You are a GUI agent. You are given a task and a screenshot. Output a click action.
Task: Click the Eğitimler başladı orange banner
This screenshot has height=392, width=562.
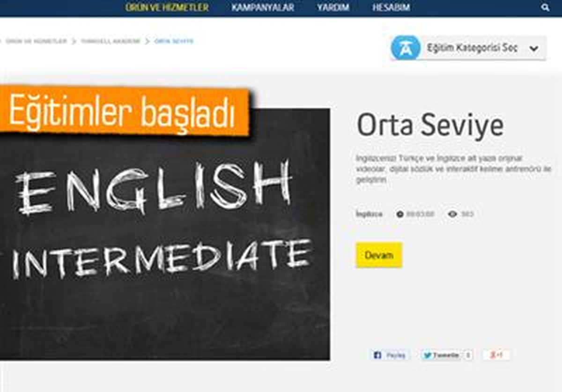124,111
